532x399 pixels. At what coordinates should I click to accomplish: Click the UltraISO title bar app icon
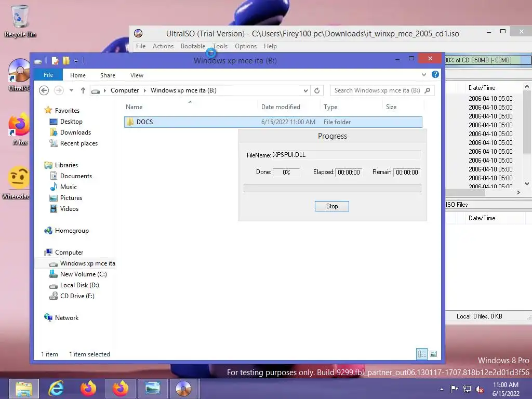pyautogui.click(x=138, y=33)
